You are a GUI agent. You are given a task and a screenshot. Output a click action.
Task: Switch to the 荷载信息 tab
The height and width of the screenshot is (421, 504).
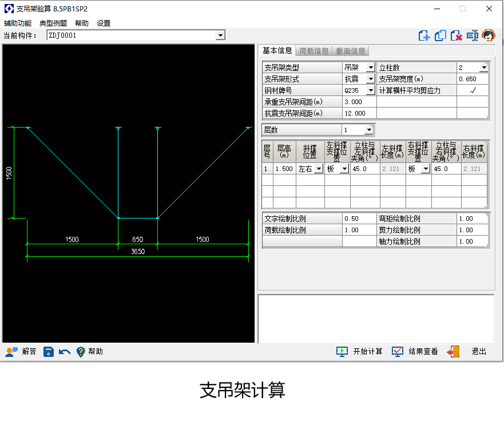(x=313, y=51)
